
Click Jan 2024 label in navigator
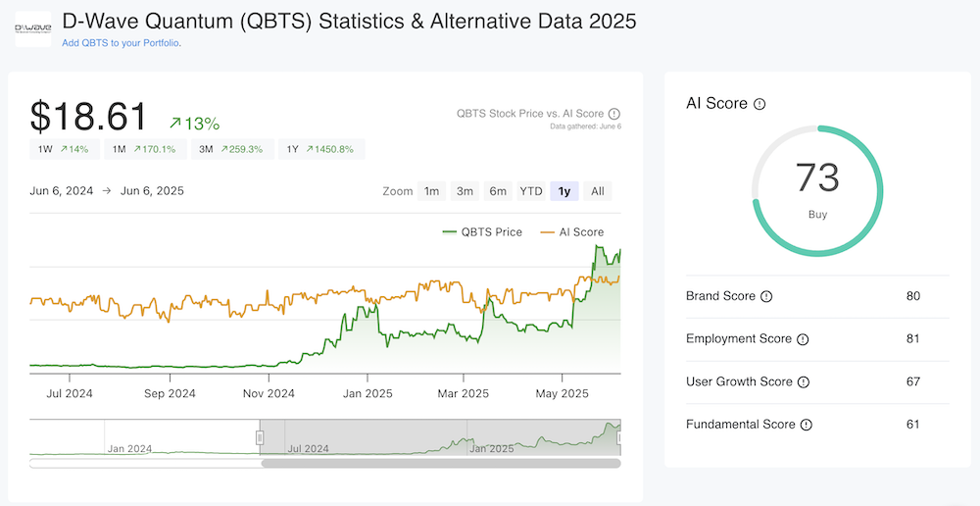pyautogui.click(x=130, y=448)
